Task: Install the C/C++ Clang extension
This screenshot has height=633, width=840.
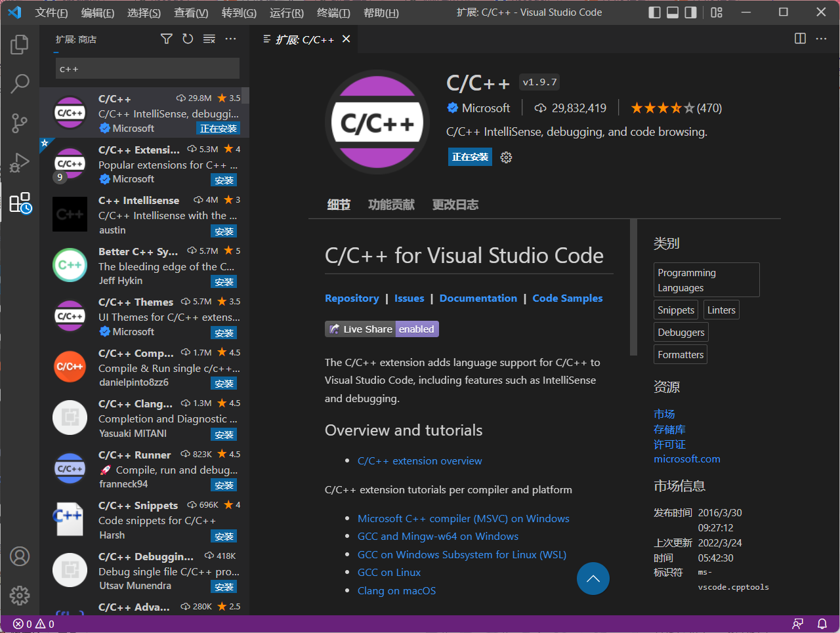Action: 224,435
